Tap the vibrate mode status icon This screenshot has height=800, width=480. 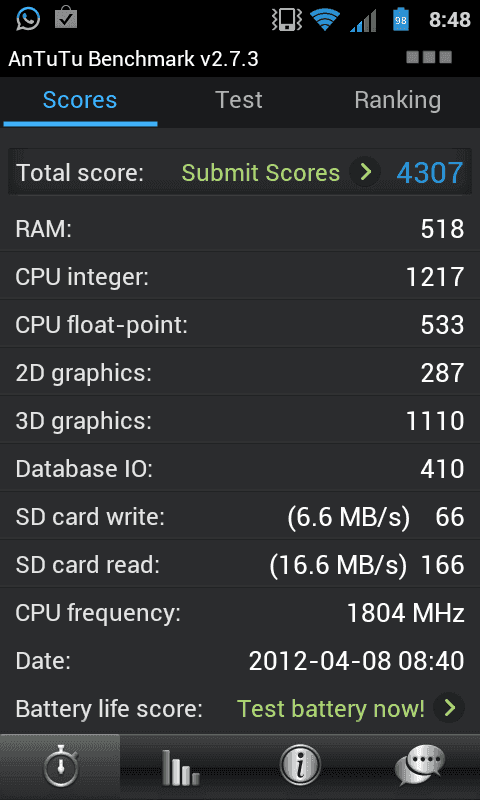[x=287, y=19]
